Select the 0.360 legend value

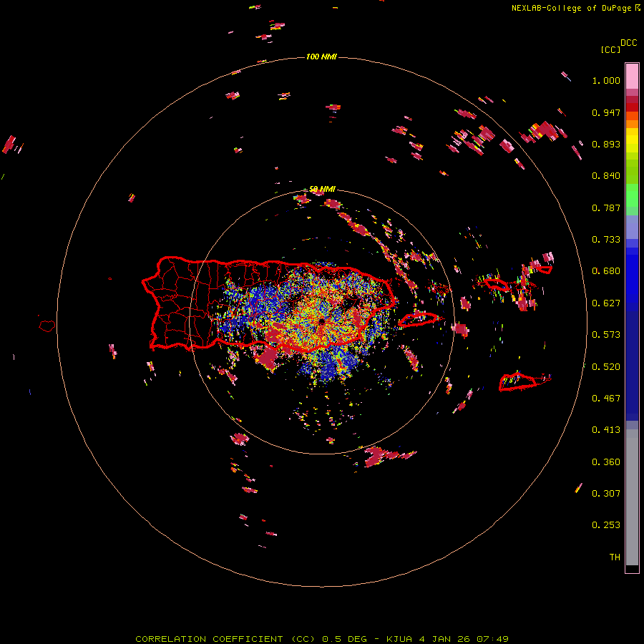(x=606, y=462)
